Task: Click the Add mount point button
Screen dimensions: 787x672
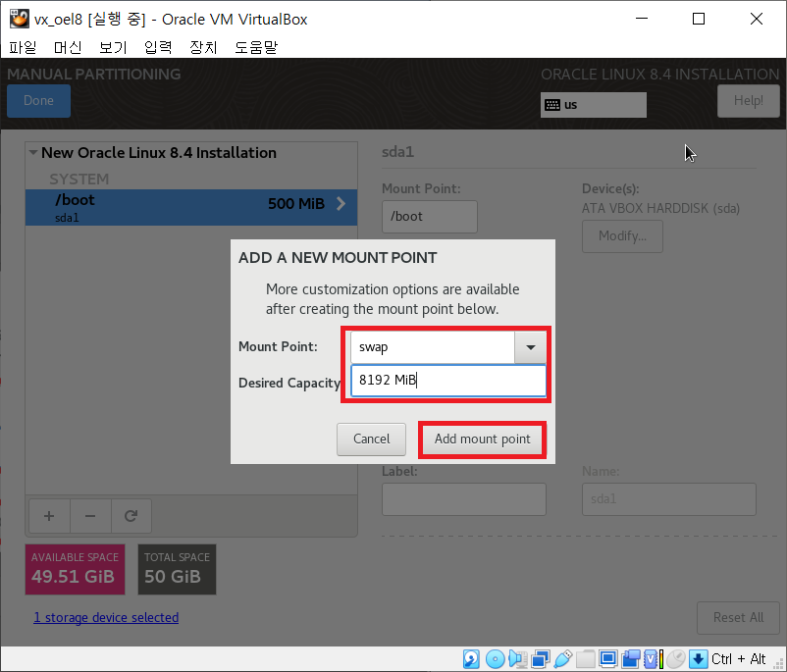Action: coord(483,439)
